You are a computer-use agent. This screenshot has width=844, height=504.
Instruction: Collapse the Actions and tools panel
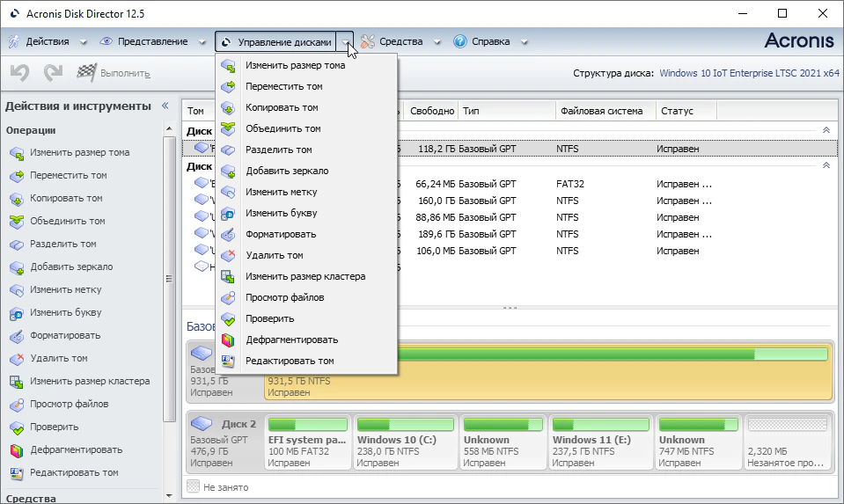pos(165,106)
